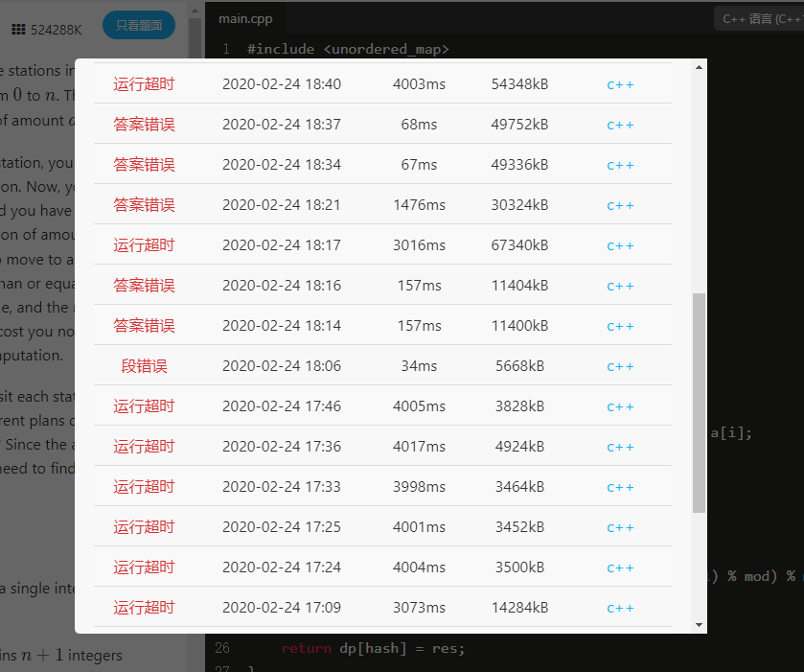Viewport: 804px width, 672px height.
Task: Click the 段错误 status text
Action: [x=144, y=366]
